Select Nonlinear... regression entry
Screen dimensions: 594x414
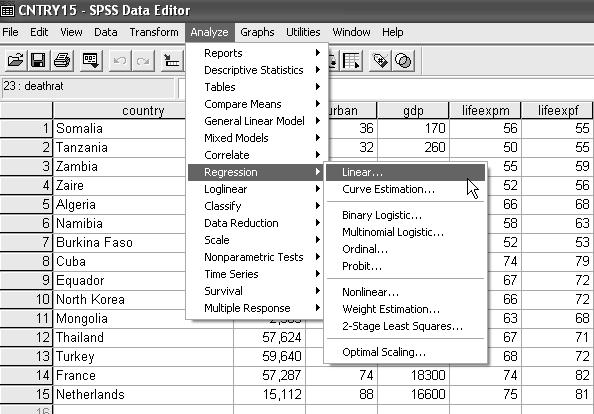[x=405, y=292]
